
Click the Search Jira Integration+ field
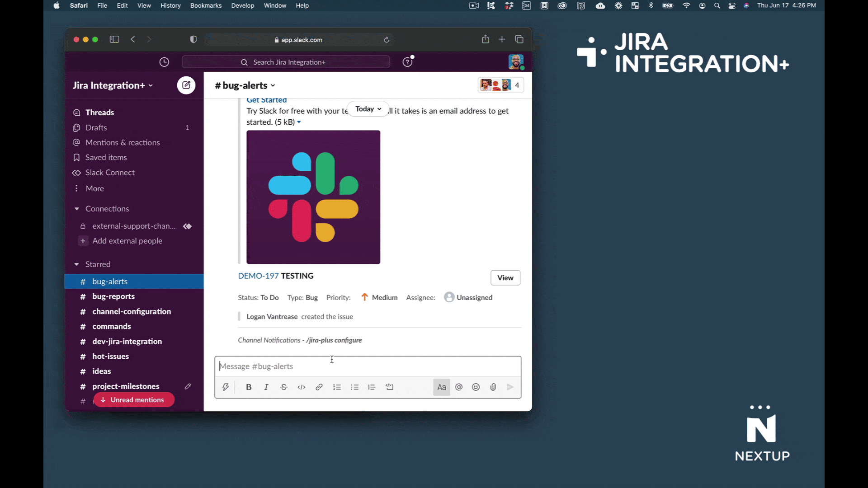click(286, 62)
